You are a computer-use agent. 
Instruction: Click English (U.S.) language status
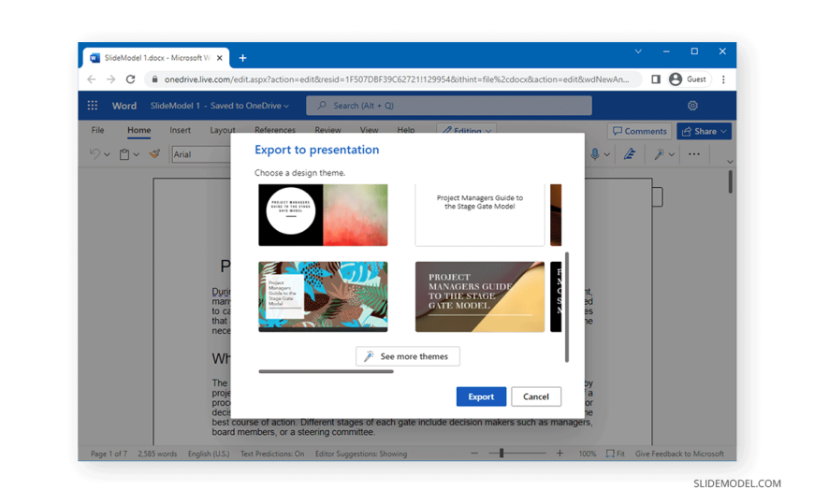[209, 454]
